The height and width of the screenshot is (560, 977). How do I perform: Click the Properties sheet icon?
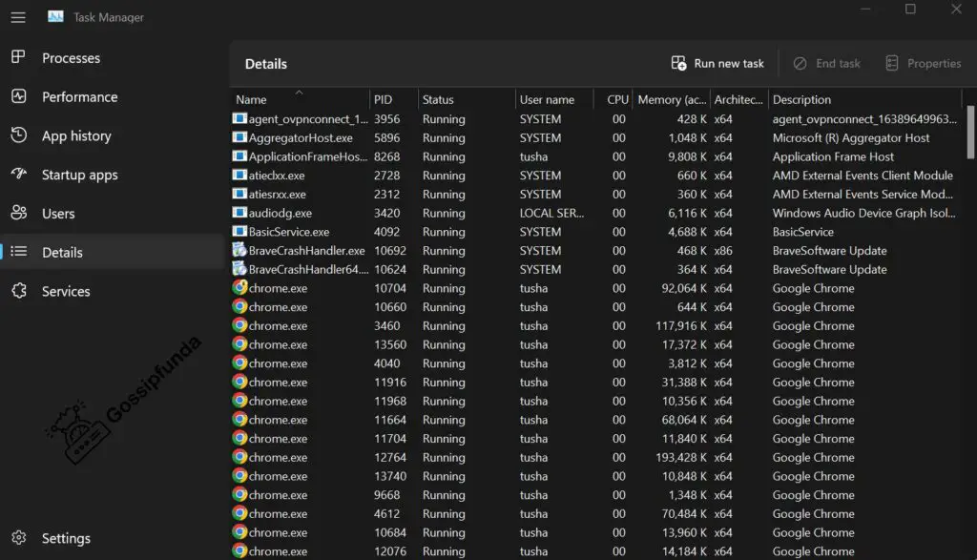892,64
